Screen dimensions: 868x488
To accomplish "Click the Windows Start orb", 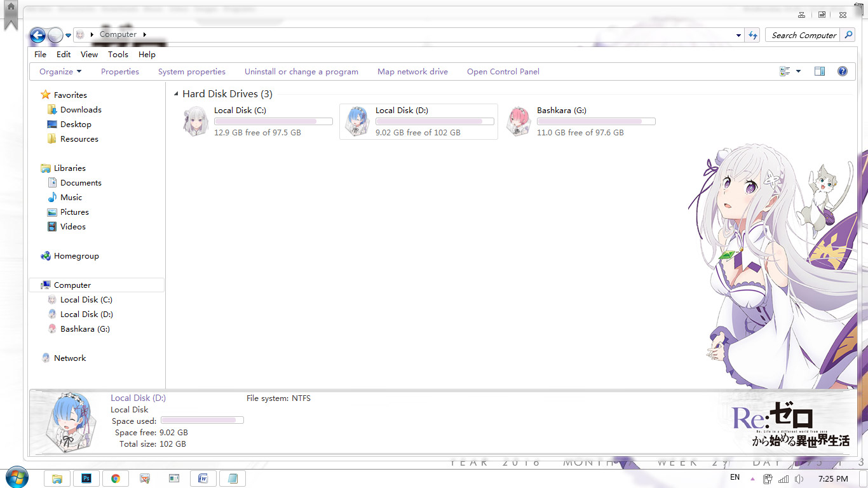I will [16, 477].
